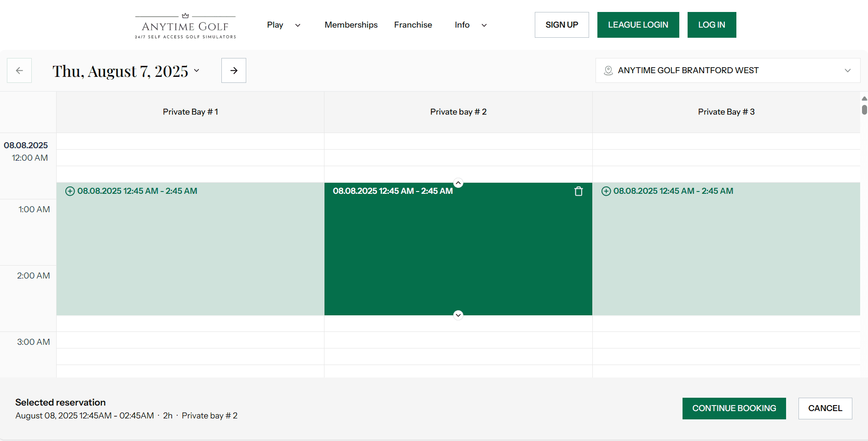Click the top resize handle of selected reservation

coord(458,183)
